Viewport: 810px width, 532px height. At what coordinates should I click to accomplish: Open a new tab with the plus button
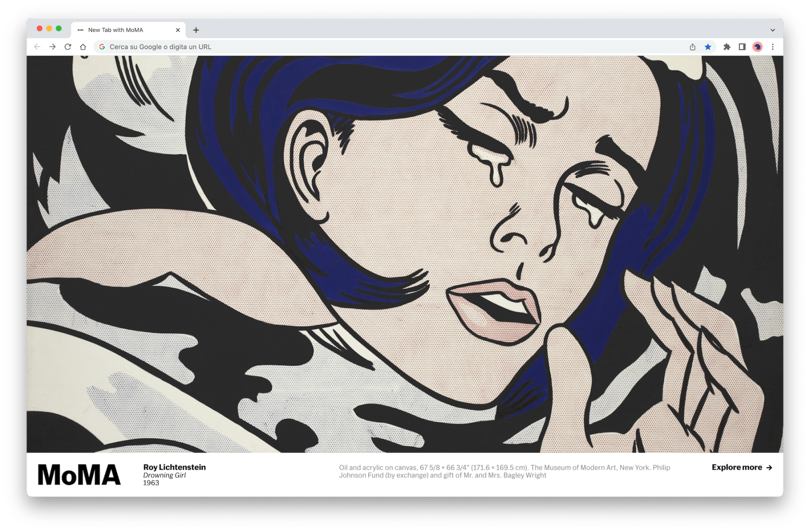click(x=196, y=30)
